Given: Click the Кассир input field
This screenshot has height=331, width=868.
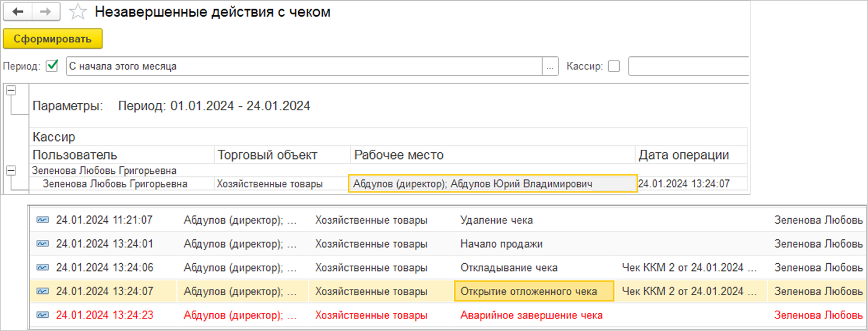Looking at the screenshot, I should click(x=688, y=66).
